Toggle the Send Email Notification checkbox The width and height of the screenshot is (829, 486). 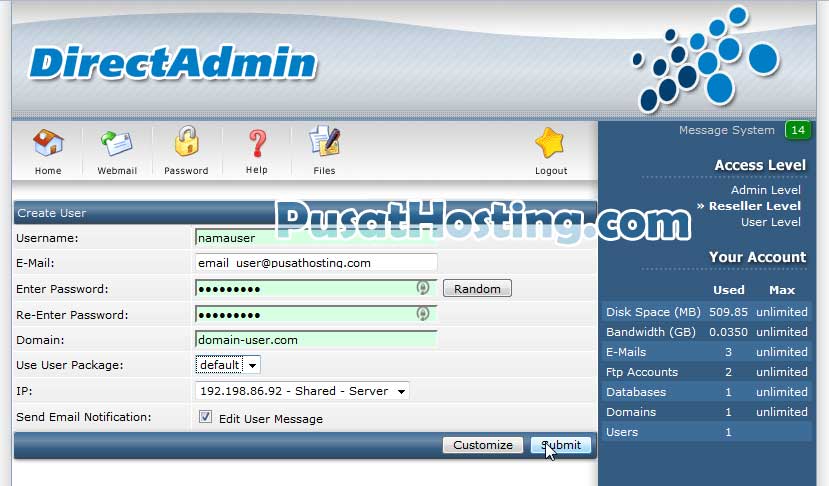tap(205, 417)
